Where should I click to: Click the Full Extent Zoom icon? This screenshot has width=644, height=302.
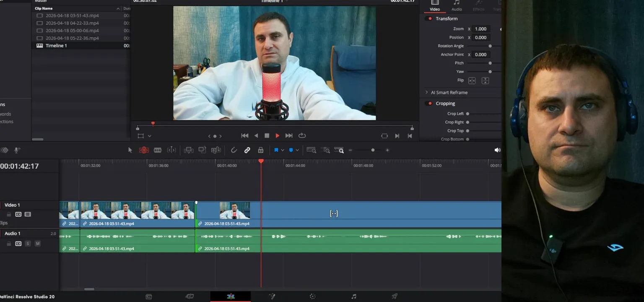tap(312, 150)
